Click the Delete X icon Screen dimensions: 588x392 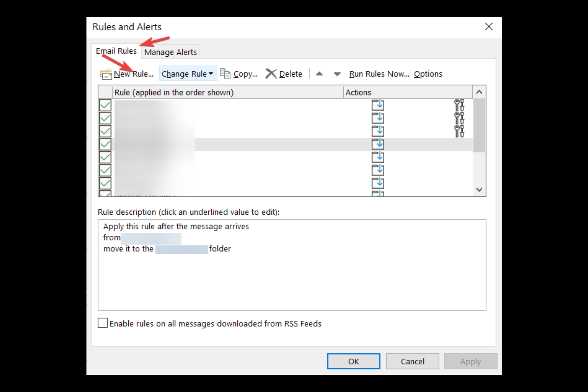[271, 74]
